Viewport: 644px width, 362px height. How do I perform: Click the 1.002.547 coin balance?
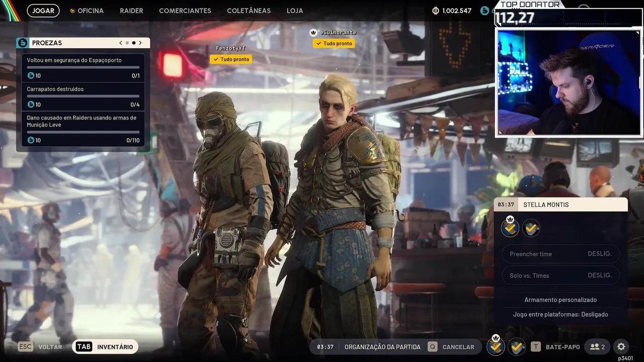(457, 11)
